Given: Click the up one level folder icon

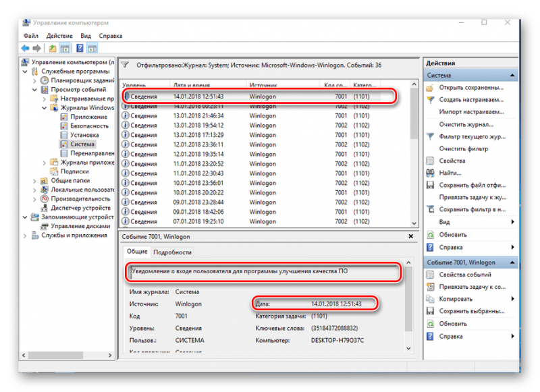Looking at the screenshot, I should 53,48.
